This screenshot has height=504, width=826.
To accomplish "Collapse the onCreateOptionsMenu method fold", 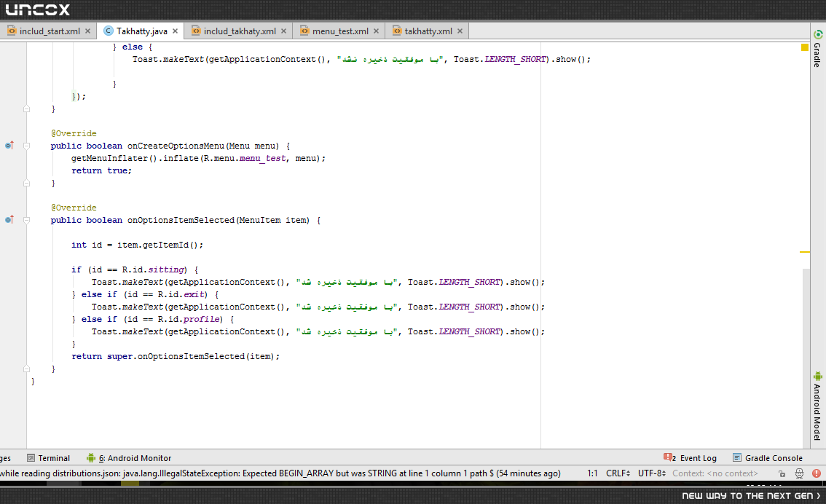I will [26, 146].
